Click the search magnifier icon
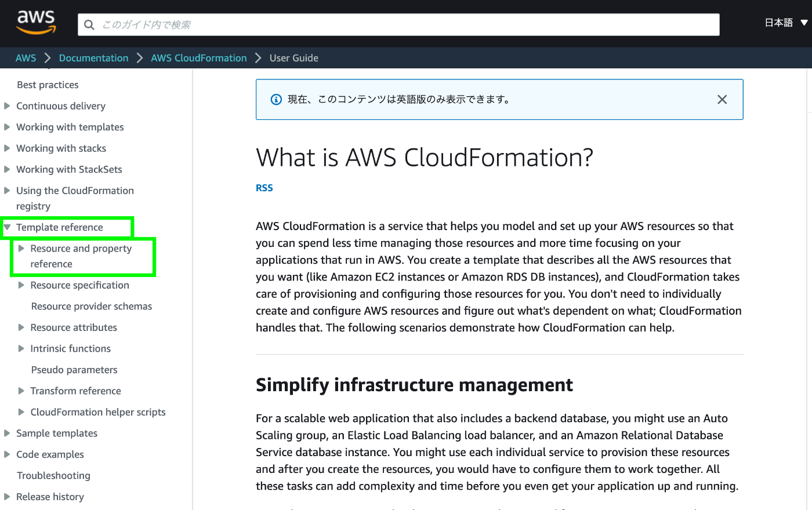Image resolution: width=812 pixels, height=510 pixels. (89, 25)
